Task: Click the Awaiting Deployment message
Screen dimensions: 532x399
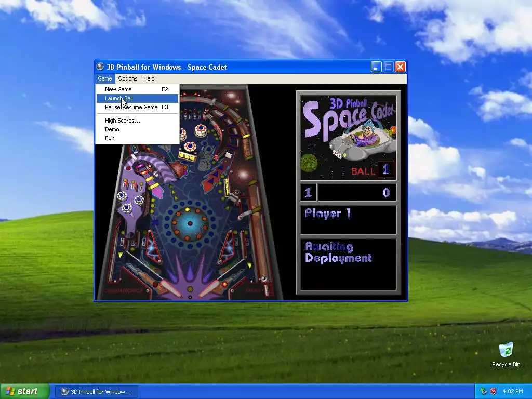Action: click(x=338, y=252)
